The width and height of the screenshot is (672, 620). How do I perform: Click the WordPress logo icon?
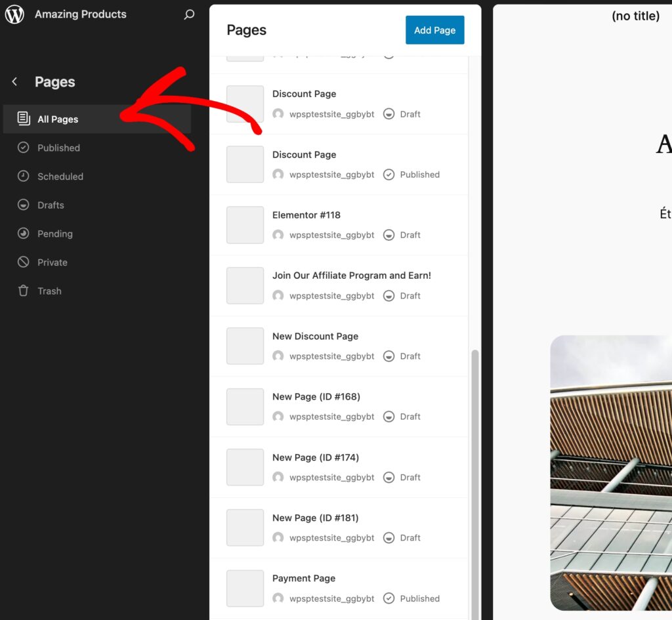tap(14, 14)
